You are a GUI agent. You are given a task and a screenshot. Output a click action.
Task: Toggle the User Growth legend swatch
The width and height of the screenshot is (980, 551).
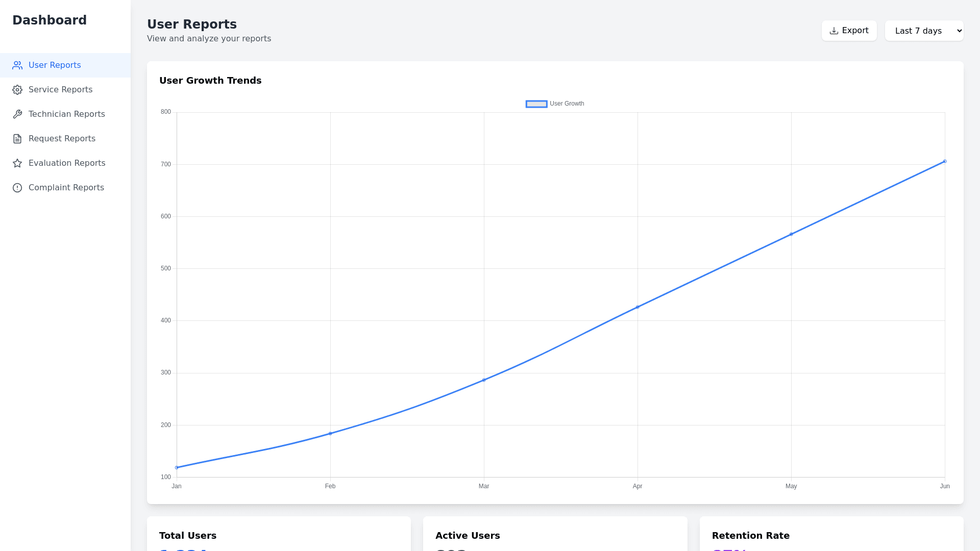pos(536,104)
